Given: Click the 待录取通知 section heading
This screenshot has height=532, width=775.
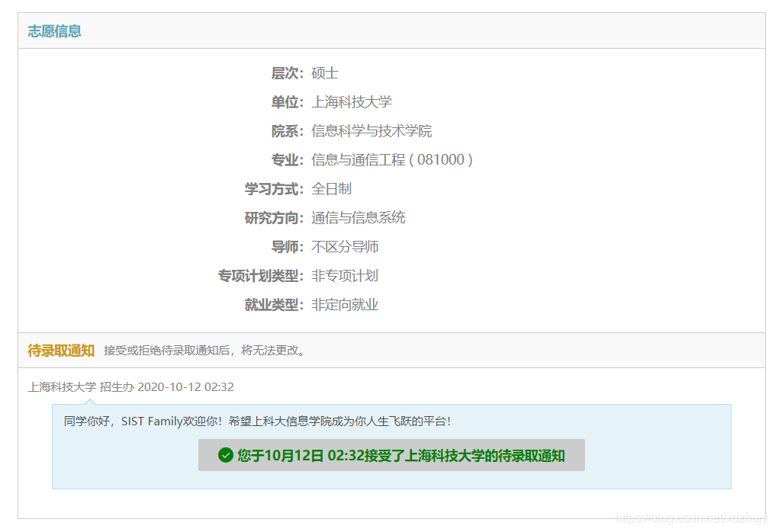Looking at the screenshot, I should [61, 351].
